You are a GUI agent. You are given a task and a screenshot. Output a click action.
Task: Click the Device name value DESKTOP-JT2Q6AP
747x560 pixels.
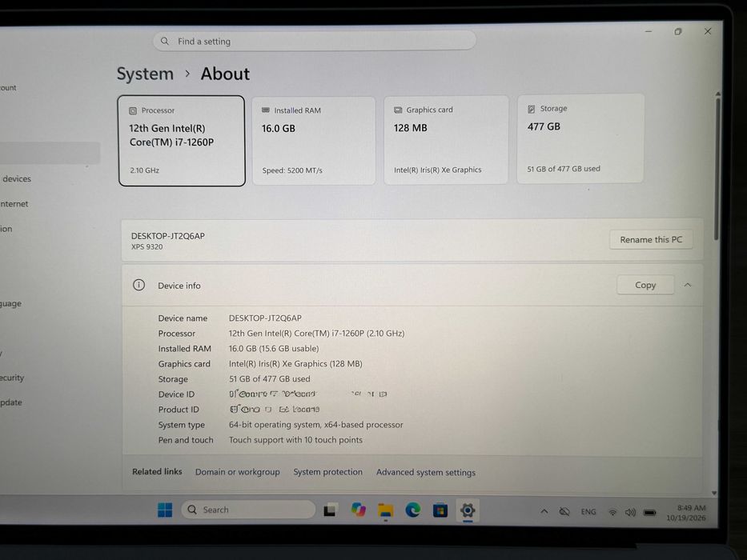tap(265, 318)
